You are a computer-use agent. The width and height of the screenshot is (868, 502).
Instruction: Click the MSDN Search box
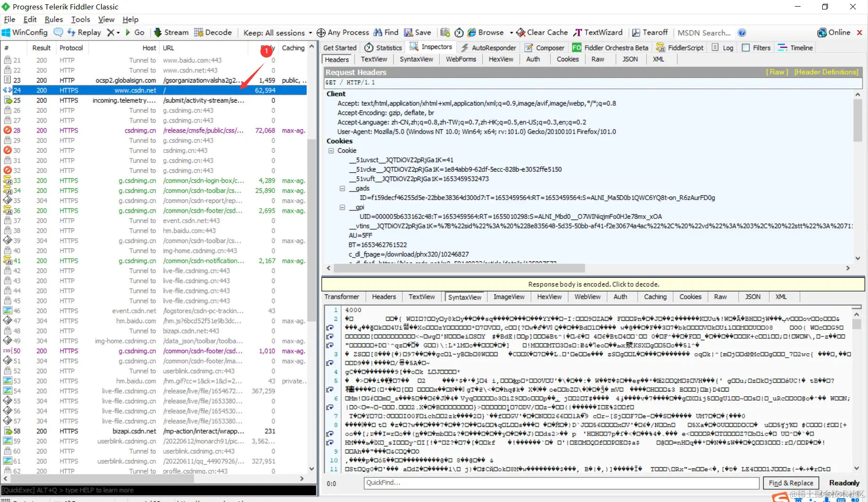(x=704, y=33)
